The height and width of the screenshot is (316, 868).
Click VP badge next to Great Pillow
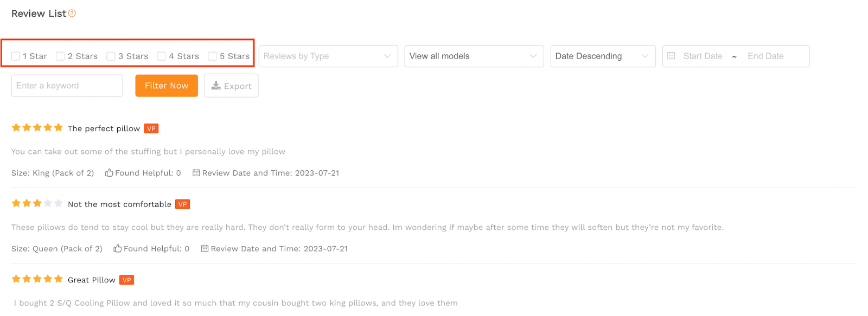pyautogui.click(x=126, y=280)
